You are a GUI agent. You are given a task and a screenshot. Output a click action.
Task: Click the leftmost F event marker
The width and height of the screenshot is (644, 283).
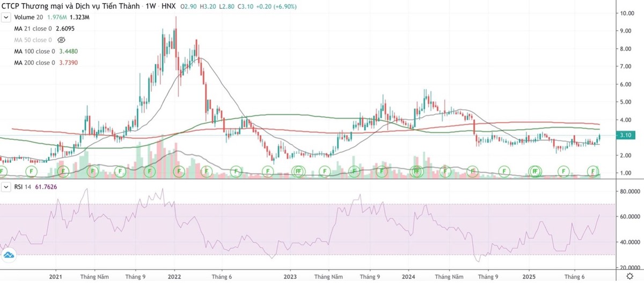pyautogui.click(x=3, y=172)
